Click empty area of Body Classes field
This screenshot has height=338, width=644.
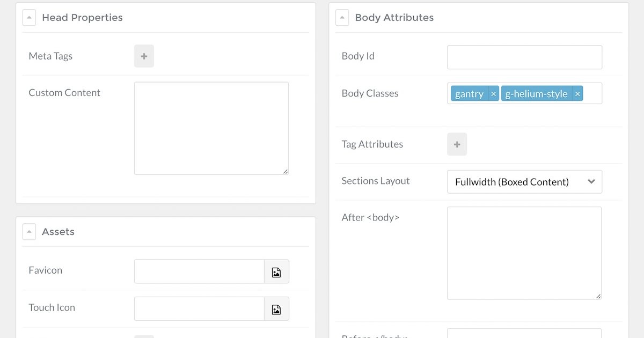pos(592,94)
